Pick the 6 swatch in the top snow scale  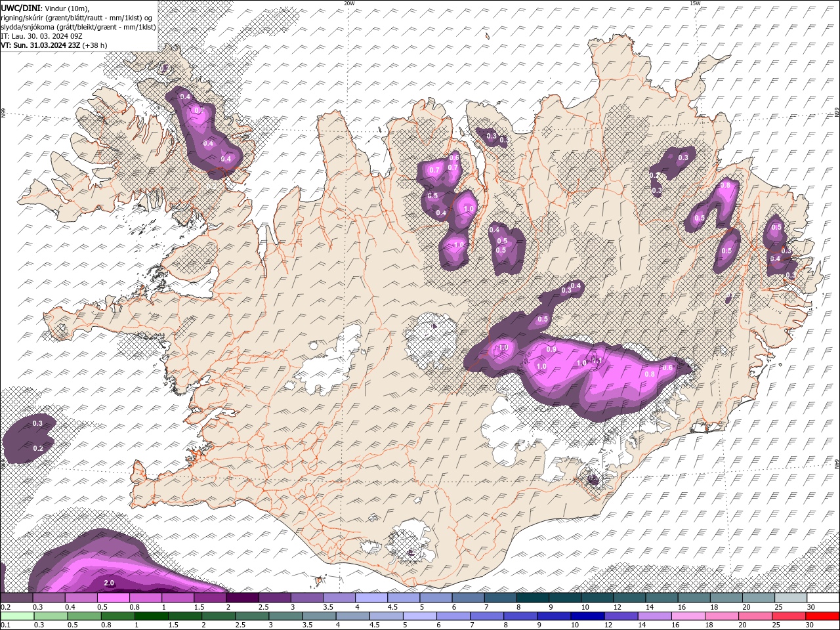(468, 598)
